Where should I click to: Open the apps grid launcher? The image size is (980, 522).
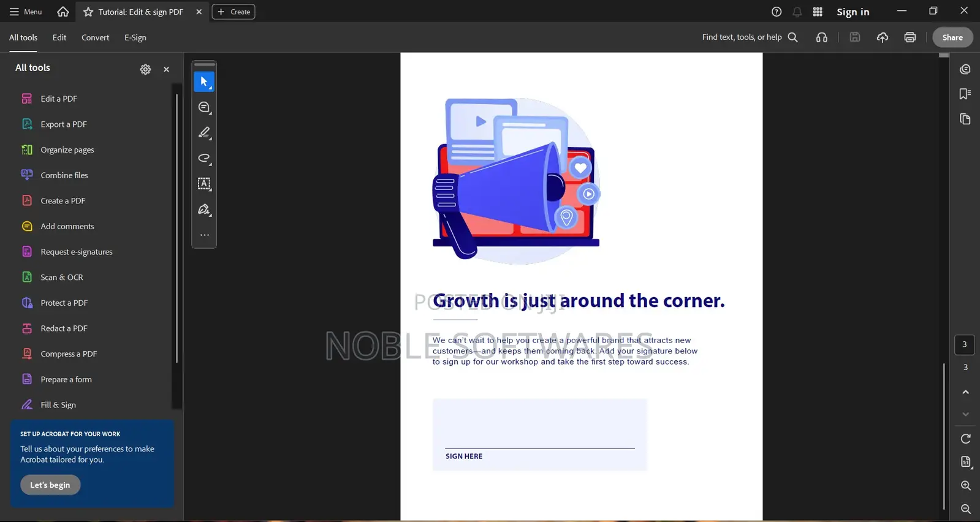(818, 12)
